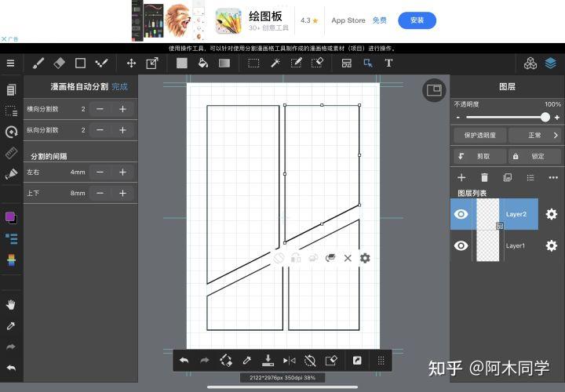Toggle 剪取 clipping option
The width and height of the screenshot is (565, 392).
coord(479,156)
